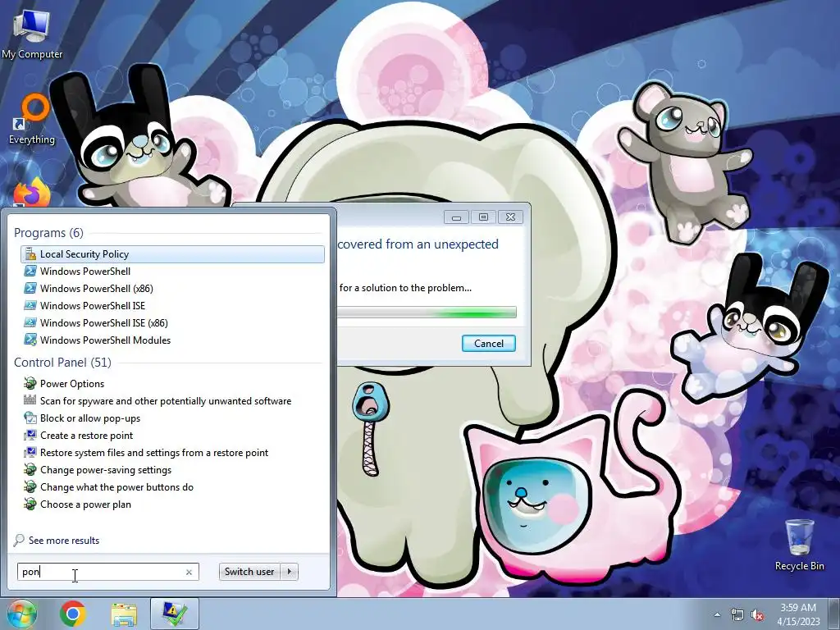Viewport: 840px width, 630px height.
Task: Open Power Options control panel item
Action: coord(172,384)
